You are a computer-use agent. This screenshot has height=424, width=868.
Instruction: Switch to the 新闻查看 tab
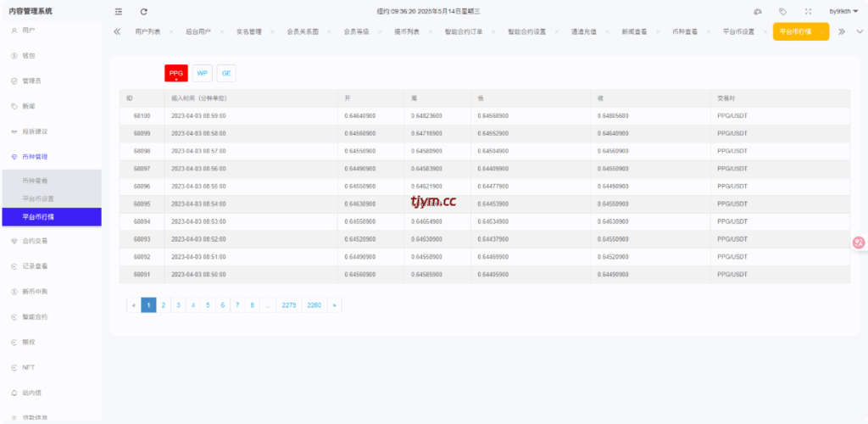[x=634, y=31]
